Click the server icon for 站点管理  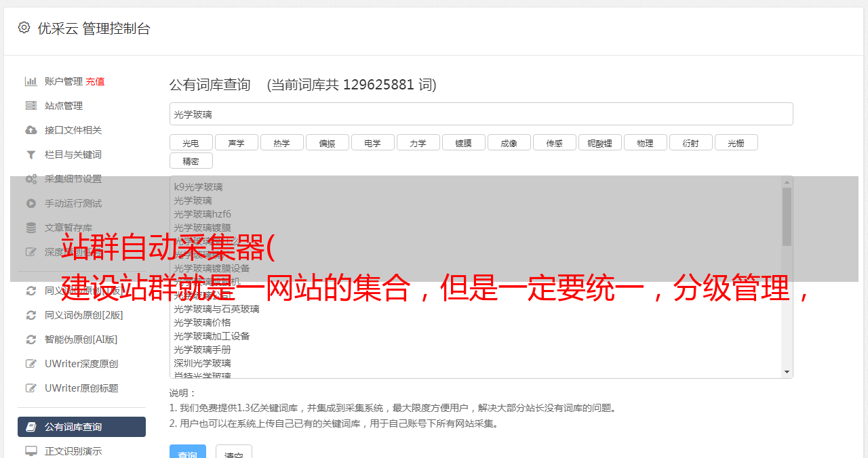(31, 106)
